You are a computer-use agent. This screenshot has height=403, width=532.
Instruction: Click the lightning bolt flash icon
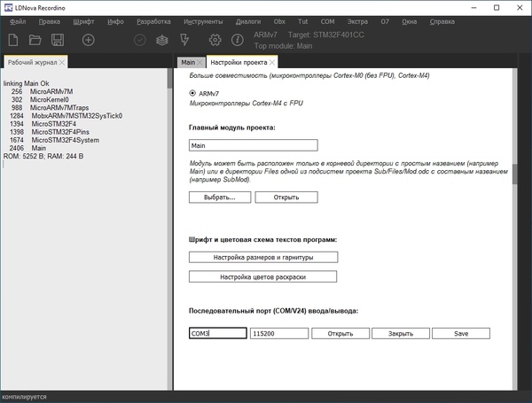pos(184,40)
